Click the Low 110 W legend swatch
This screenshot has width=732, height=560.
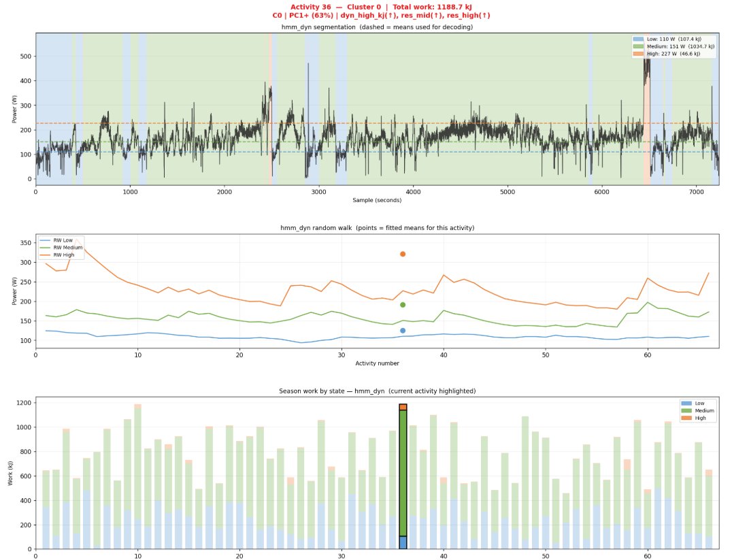point(638,39)
